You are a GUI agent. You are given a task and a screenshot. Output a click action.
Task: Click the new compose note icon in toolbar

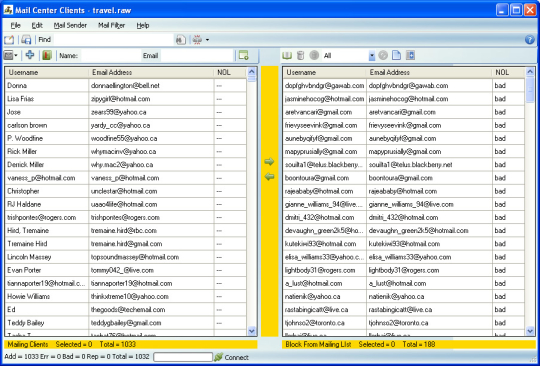[x=9, y=40]
